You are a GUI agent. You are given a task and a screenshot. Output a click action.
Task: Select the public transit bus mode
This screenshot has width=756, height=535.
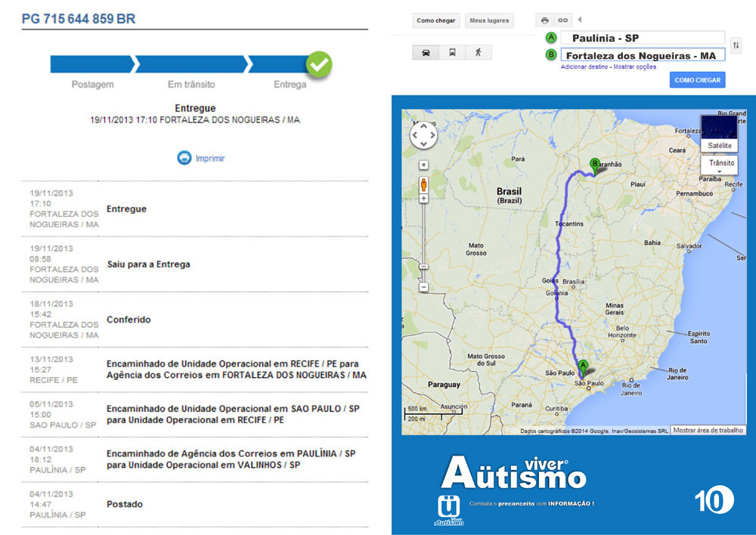[x=452, y=52]
